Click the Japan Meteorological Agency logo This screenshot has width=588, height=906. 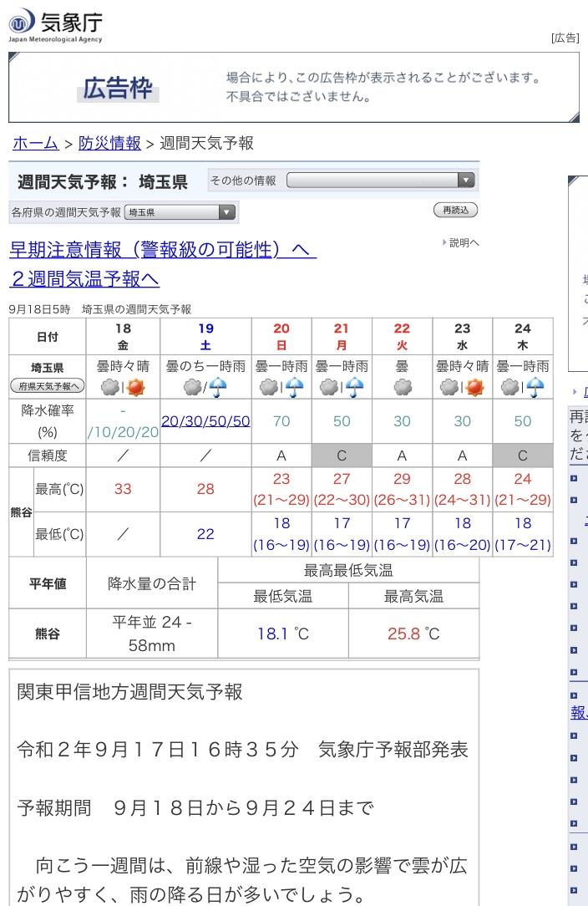(55, 25)
